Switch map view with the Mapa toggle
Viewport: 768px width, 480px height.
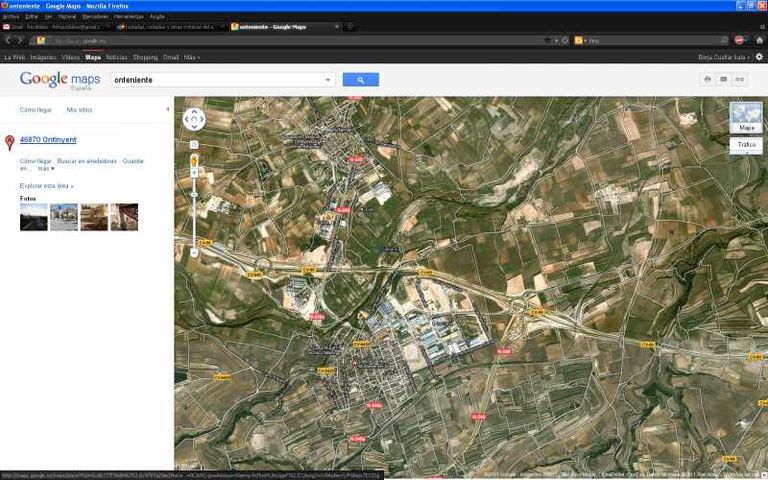[746, 118]
